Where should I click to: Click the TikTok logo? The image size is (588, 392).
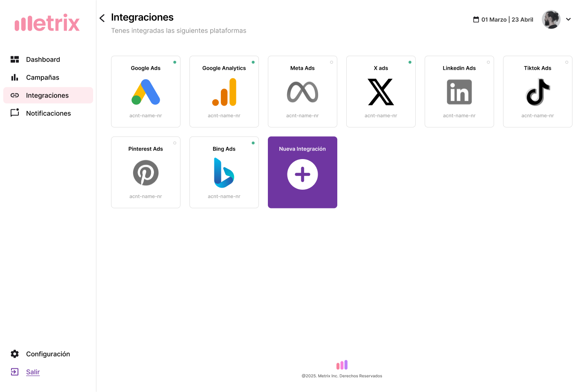pyautogui.click(x=538, y=92)
